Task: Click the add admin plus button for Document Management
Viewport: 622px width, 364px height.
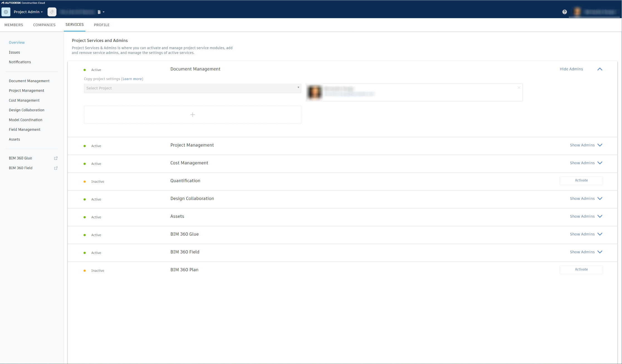Action: (x=192, y=115)
